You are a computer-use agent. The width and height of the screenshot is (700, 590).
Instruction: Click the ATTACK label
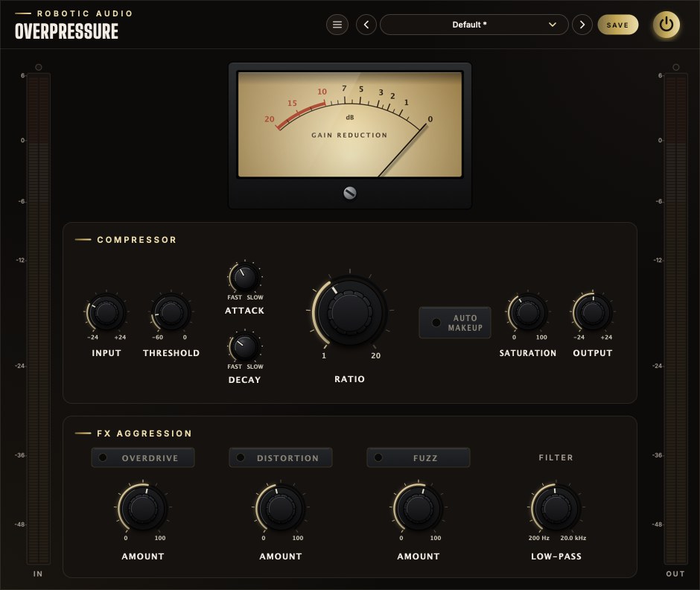245,311
